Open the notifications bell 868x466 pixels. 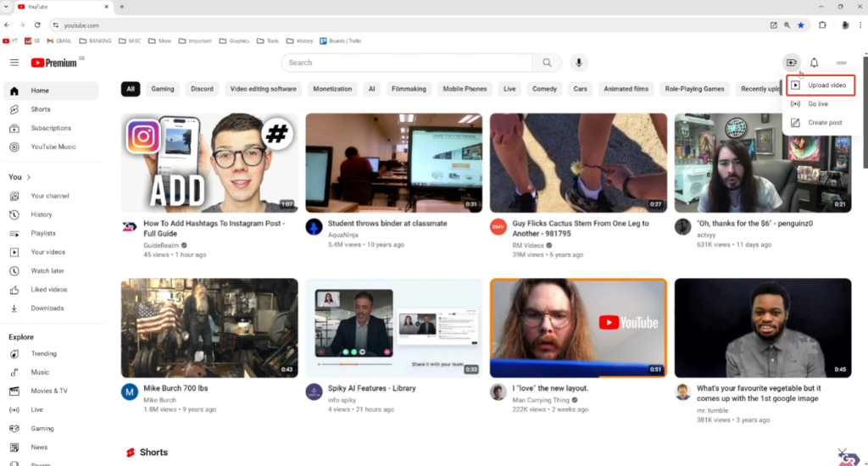[814, 63]
